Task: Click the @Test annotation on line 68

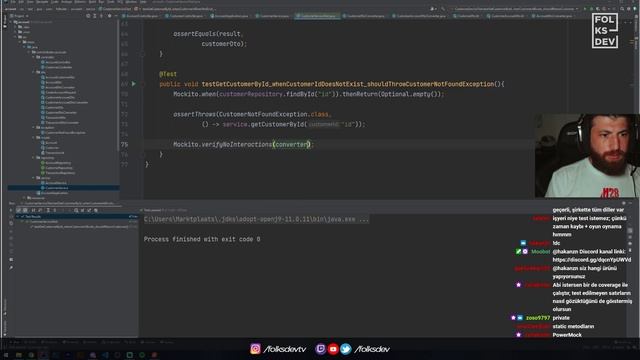Action: [x=168, y=74]
